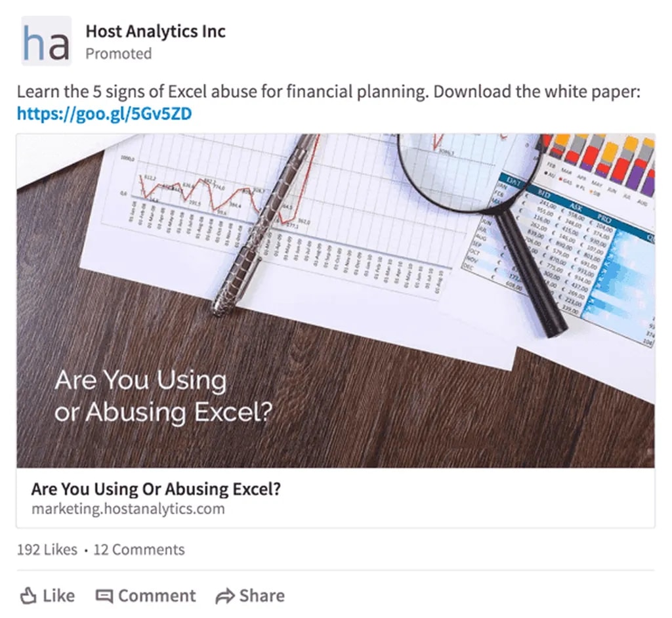Click the Promoted label under company name
The width and height of the screenshot is (672, 618).
click(118, 54)
